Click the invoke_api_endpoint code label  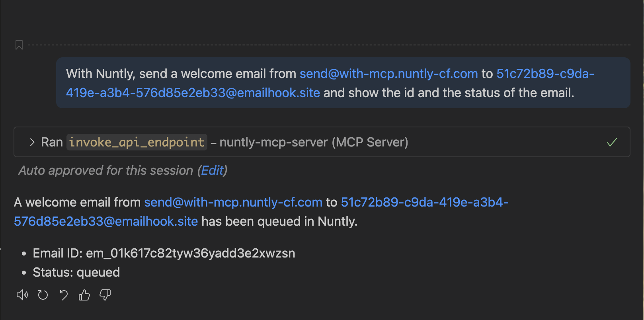point(137,142)
